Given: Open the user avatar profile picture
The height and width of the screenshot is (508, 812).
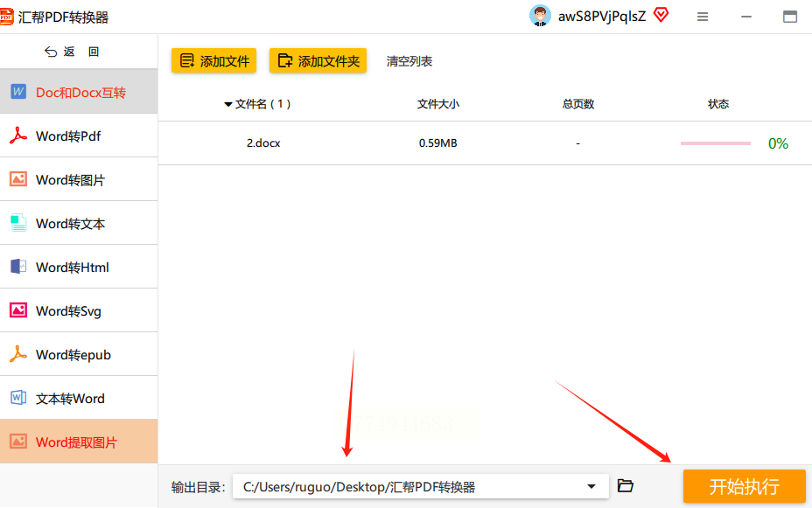Looking at the screenshot, I should point(540,16).
